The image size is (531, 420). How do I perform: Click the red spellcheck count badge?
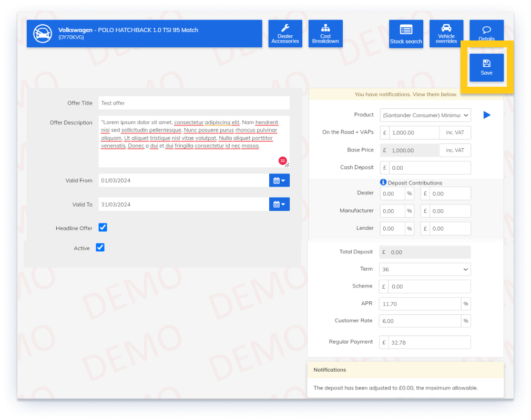pos(282,160)
